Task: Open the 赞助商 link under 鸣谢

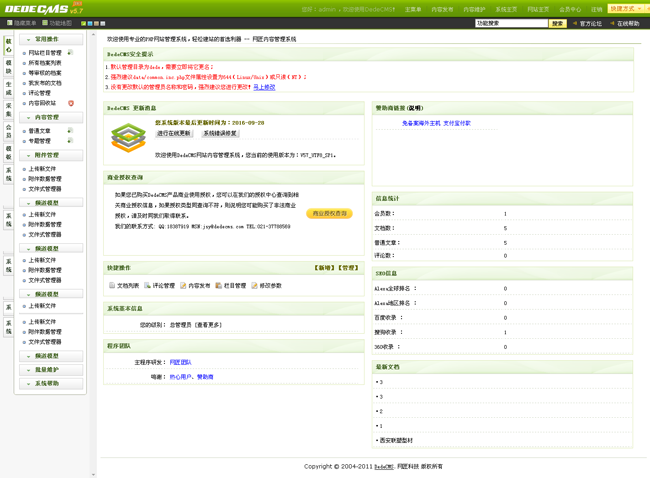Action: (x=205, y=377)
